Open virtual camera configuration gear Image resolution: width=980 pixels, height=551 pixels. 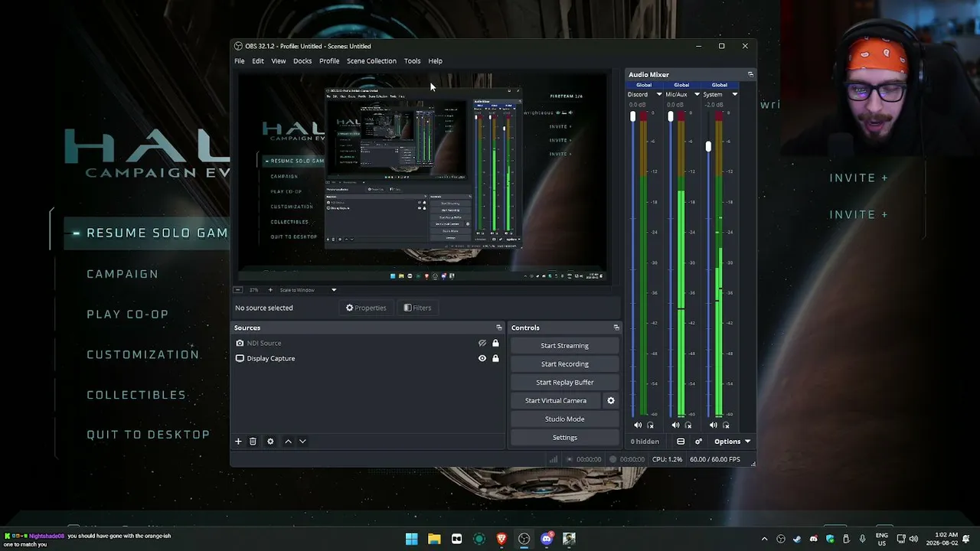[611, 401]
